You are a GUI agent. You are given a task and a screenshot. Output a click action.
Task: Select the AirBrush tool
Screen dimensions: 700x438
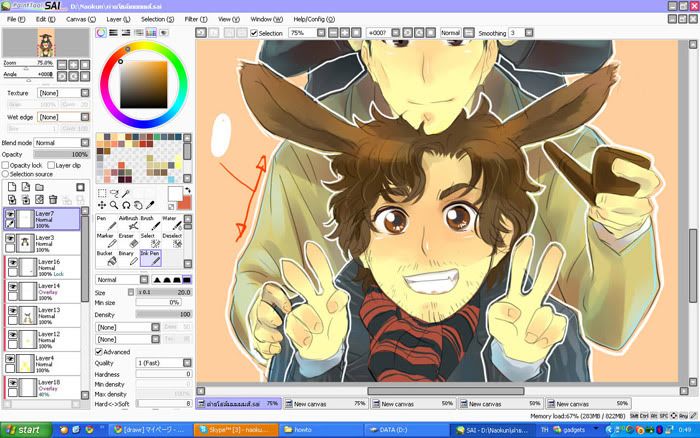click(128, 224)
